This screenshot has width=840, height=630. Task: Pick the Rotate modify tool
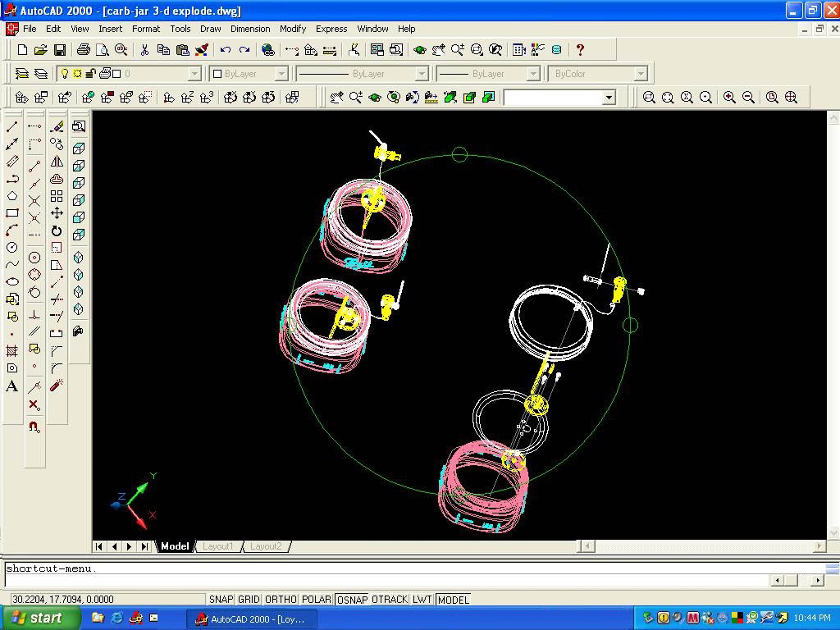57,231
